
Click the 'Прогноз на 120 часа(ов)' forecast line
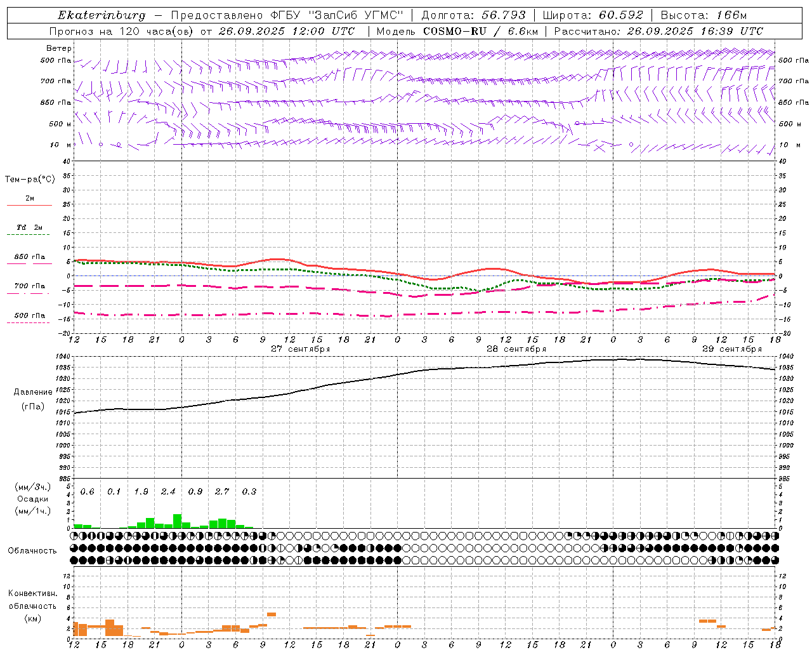pyautogui.click(x=202, y=31)
